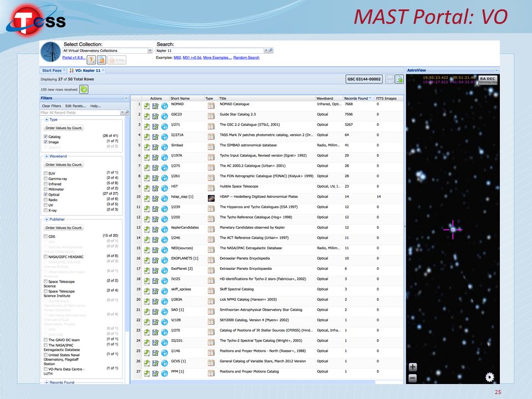This screenshot has height=399, width=532.
Task: Click the export table icon near GSC button
Action: pos(400,79)
